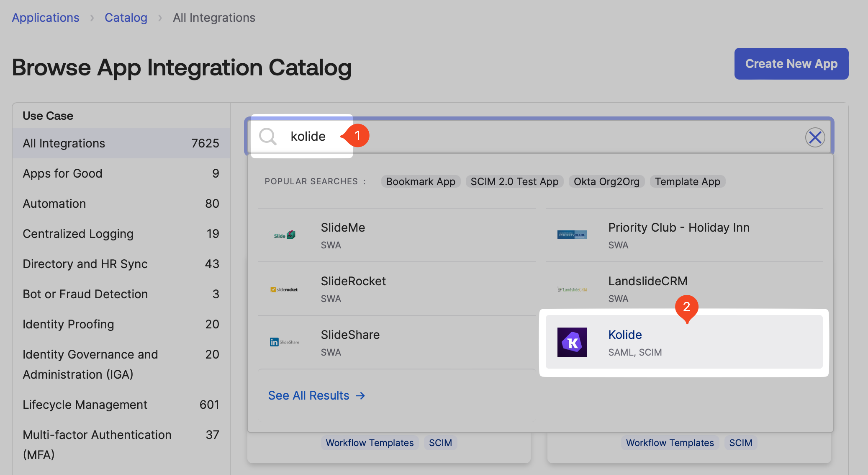The height and width of the screenshot is (475, 868).
Task: Filter by Identity Proofing use case
Action: tap(121, 324)
